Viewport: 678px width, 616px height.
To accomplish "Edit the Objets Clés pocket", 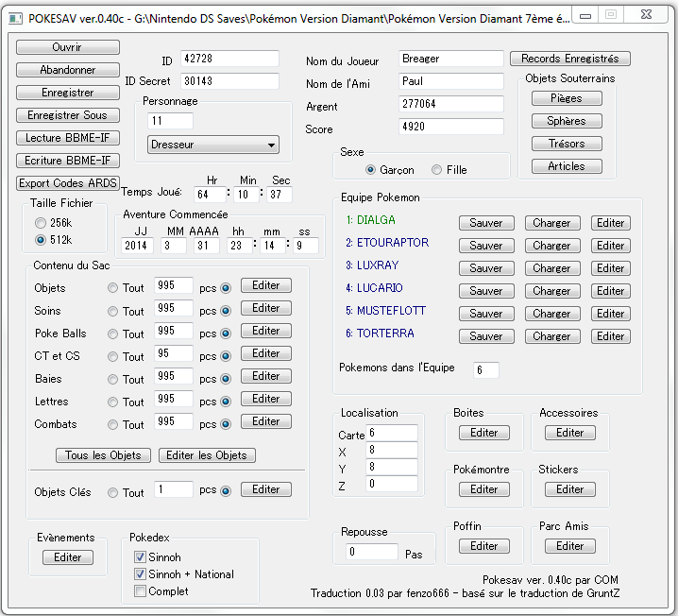I will point(266,489).
